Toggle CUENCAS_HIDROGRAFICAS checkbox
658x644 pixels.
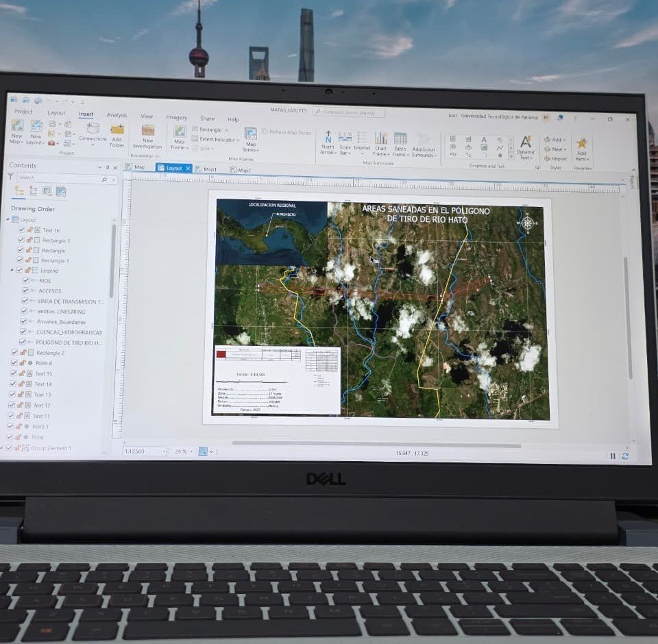click(23, 332)
